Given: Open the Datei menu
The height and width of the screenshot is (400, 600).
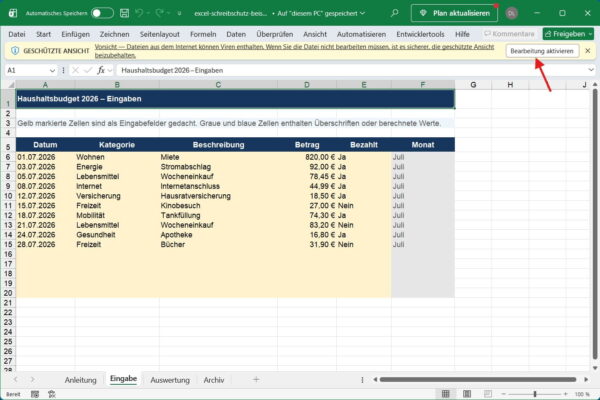Looking at the screenshot, I should click(x=17, y=34).
